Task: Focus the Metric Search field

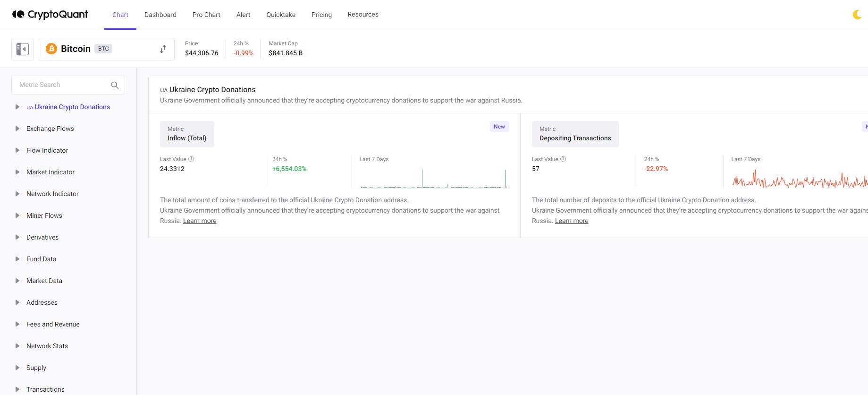Action: (x=68, y=85)
